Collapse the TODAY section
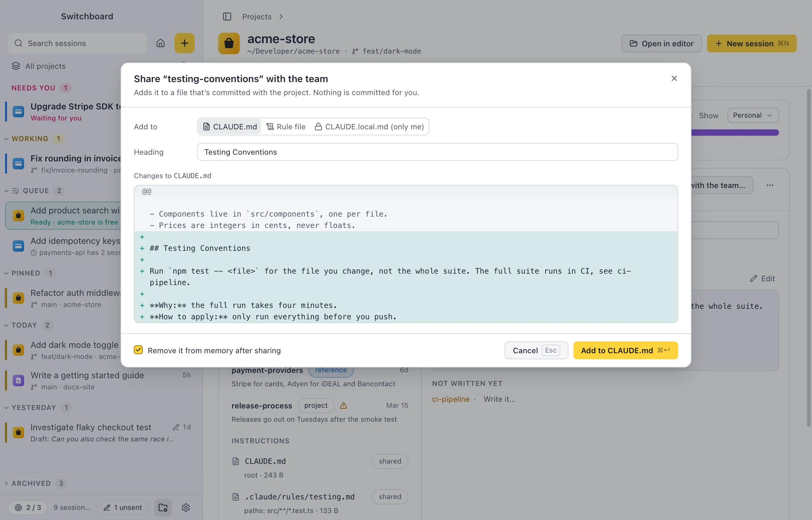This screenshot has width=812, height=520. coord(6,325)
